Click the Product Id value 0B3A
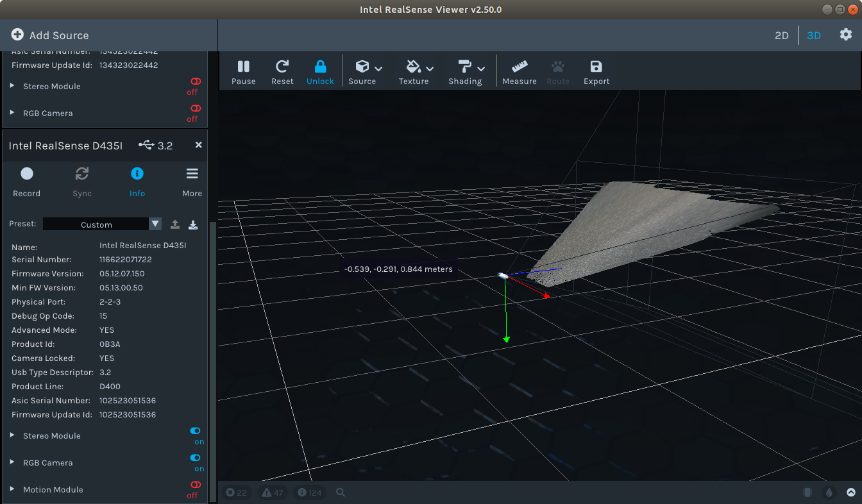Screen dimensions: 862x504 [110, 344]
